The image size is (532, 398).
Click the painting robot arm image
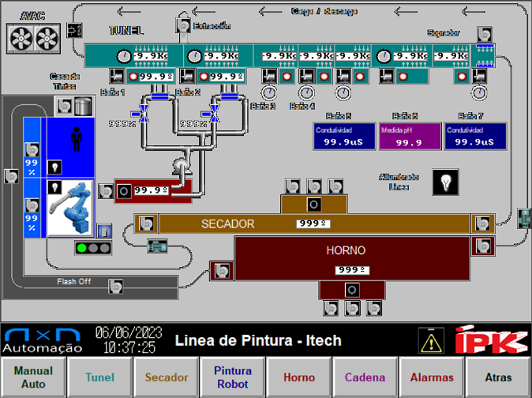click(71, 206)
